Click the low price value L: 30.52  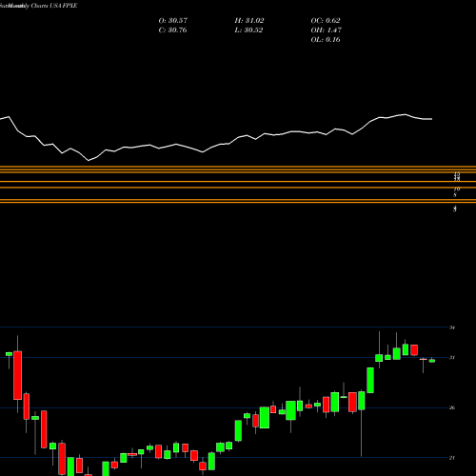pos(248,30)
